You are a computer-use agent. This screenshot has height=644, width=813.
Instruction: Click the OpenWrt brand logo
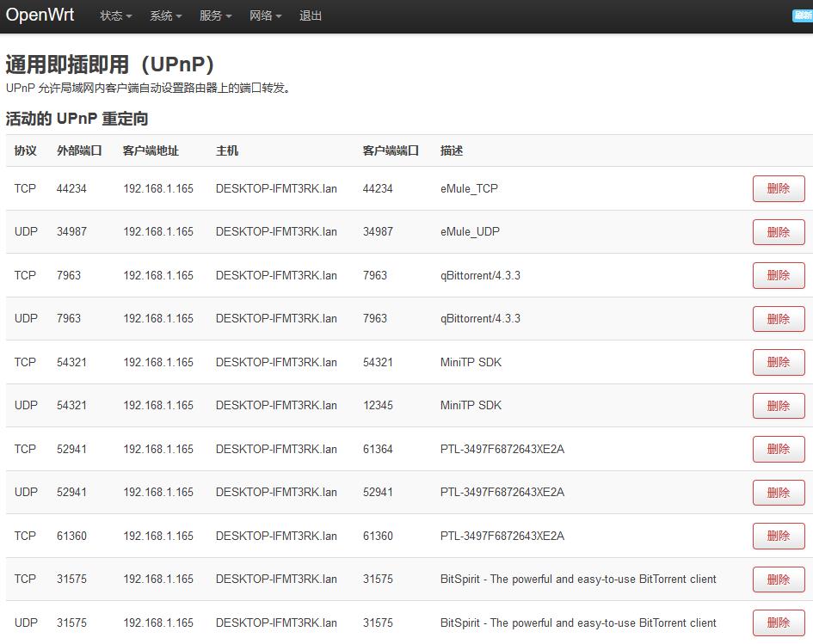click(40, 15)
